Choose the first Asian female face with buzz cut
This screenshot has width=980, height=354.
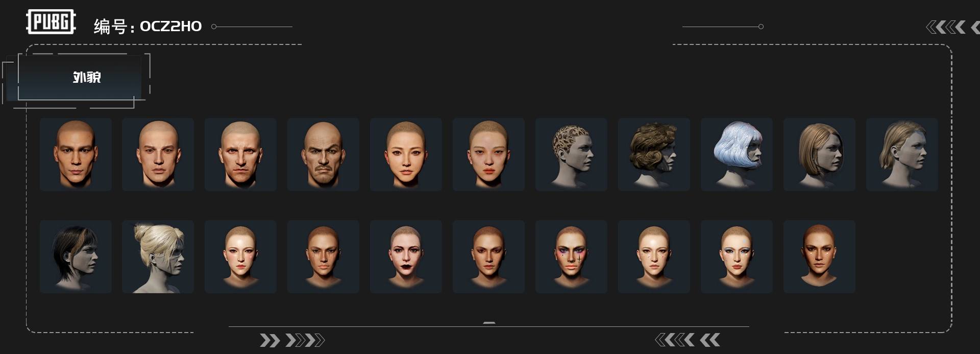[x=406, y=154]
